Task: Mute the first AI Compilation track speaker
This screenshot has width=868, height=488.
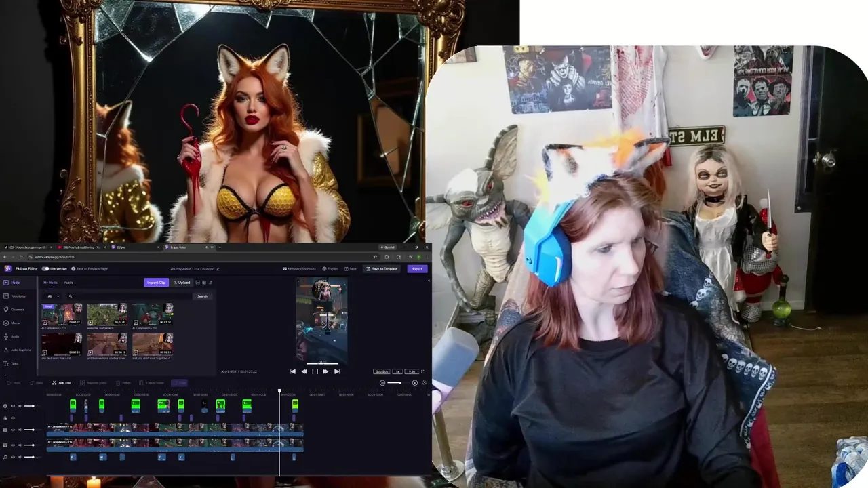Action: point(20,430)
